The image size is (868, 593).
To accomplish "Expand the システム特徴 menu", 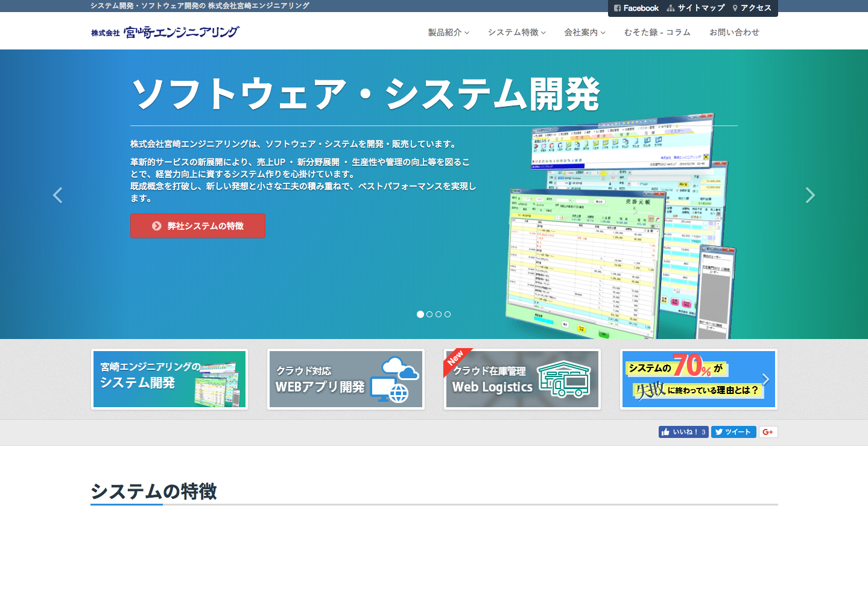I will (x=516, y=33).
